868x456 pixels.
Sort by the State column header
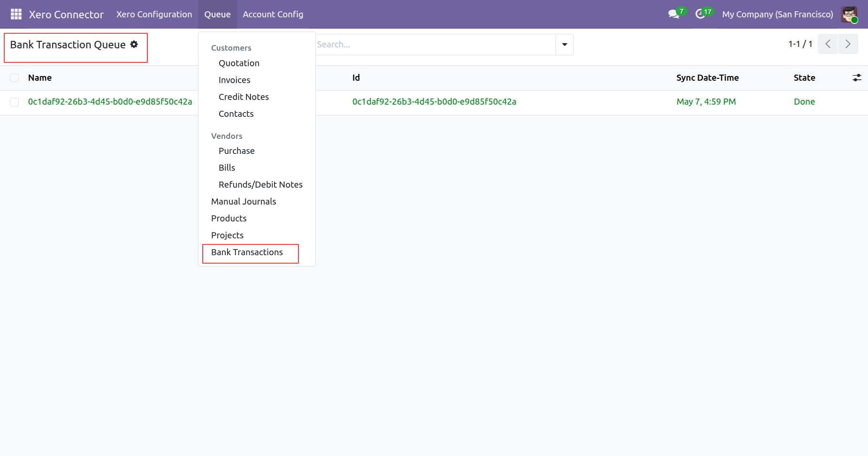click(804, 78)
